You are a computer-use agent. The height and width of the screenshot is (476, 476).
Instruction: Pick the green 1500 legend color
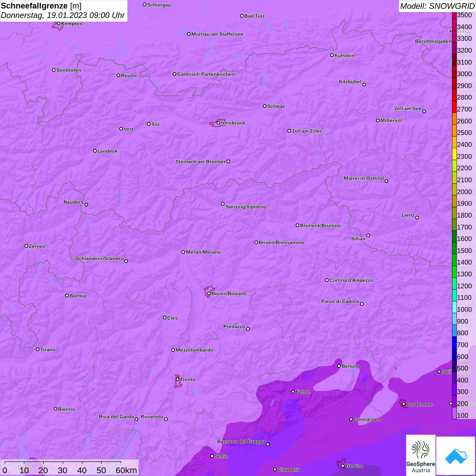click(x=454, y=248)
